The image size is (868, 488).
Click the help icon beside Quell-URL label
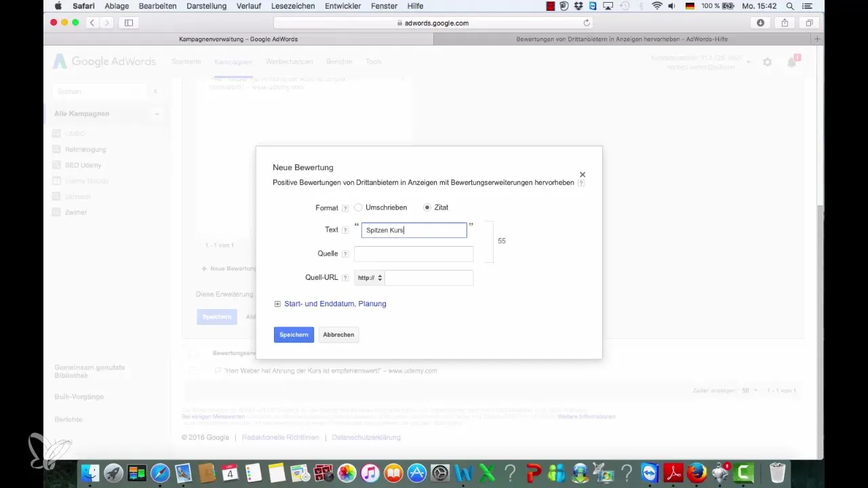tap(345, 278)
